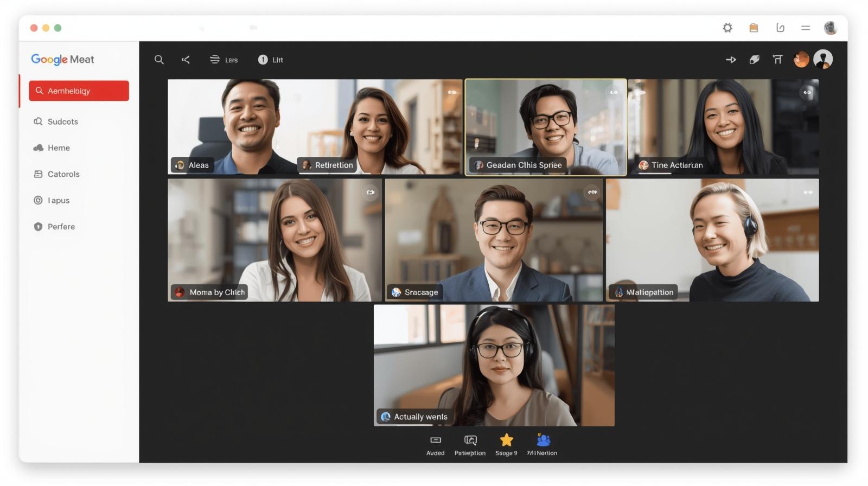Select the Actually wents video thumbnail
Screen dimensions: 868x486
pos(494,365)
